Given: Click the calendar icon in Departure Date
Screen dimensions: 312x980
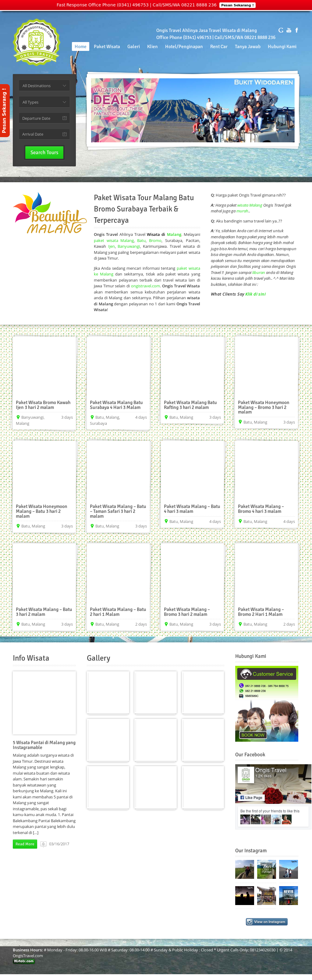Looking at the screenshot, I should [64, 118].
